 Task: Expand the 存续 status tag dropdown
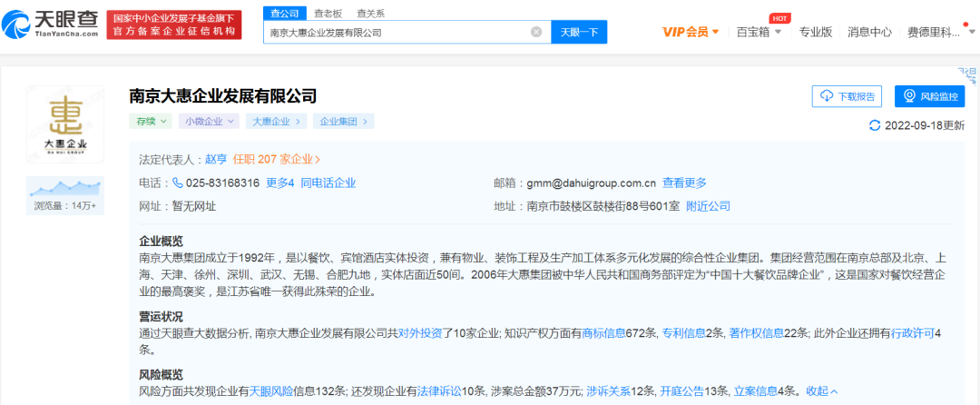click(x=151, y=122)
